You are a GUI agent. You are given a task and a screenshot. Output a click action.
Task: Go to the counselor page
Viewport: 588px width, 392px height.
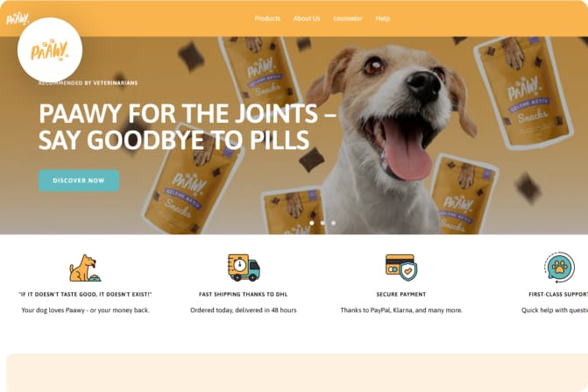click(x=348, y=18)
